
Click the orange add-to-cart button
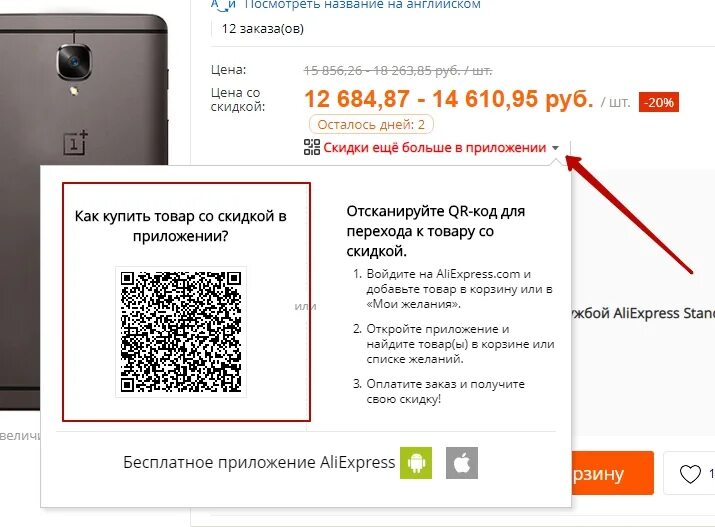pyautogui.click(x=612, y=473)
